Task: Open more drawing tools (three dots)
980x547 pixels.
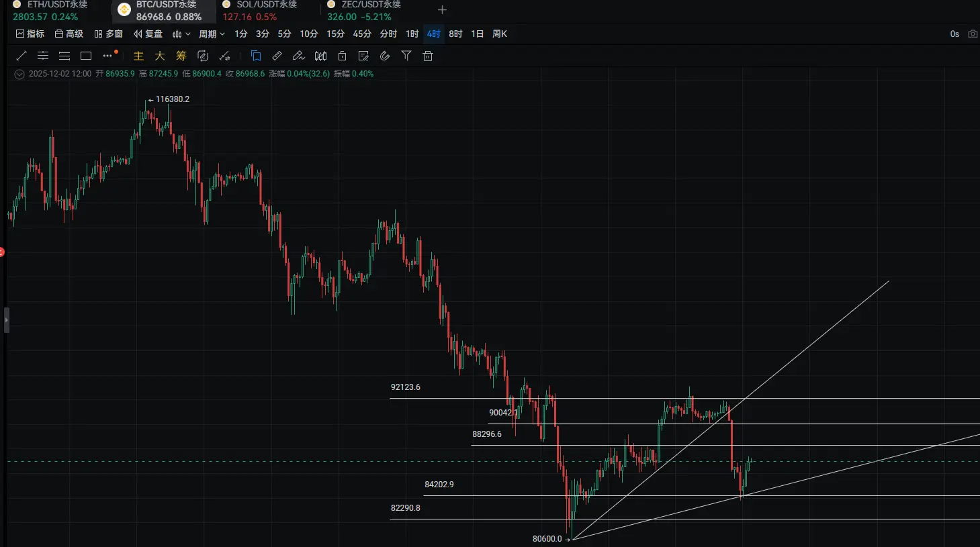Action: pyautogui.click(x=108, y=56)
